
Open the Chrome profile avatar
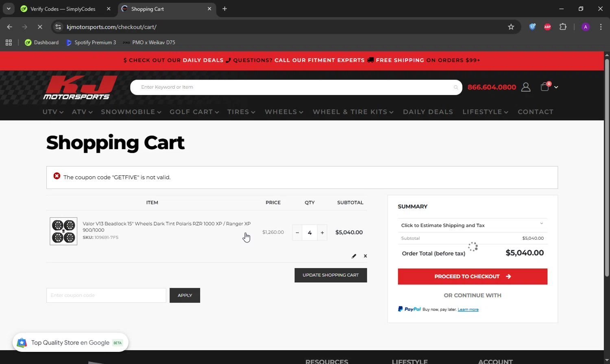pos(586,27)
